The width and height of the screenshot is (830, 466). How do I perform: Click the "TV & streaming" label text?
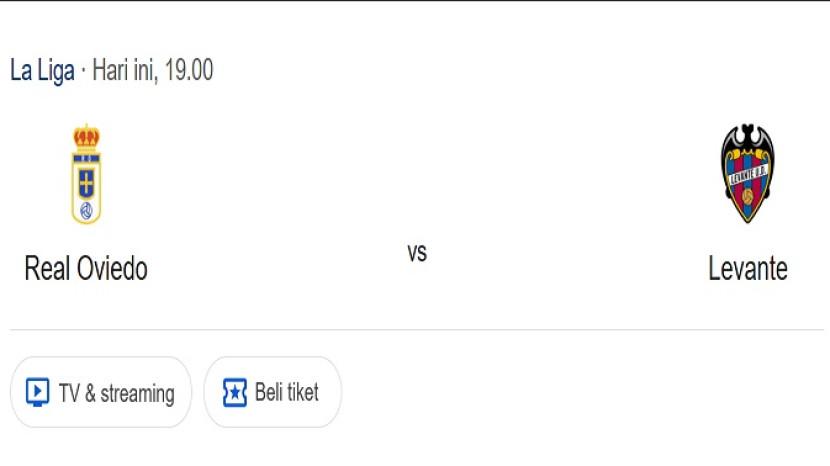(116, 393)
